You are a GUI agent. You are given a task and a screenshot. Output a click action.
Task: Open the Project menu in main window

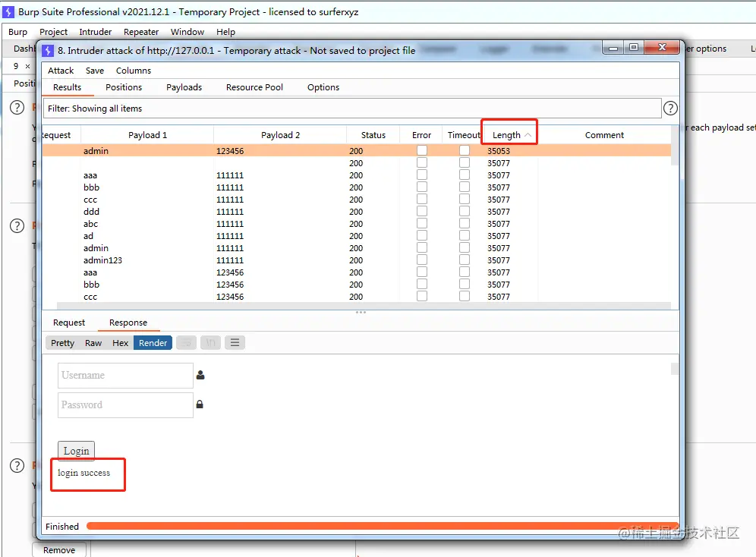(x=54, y=32)
